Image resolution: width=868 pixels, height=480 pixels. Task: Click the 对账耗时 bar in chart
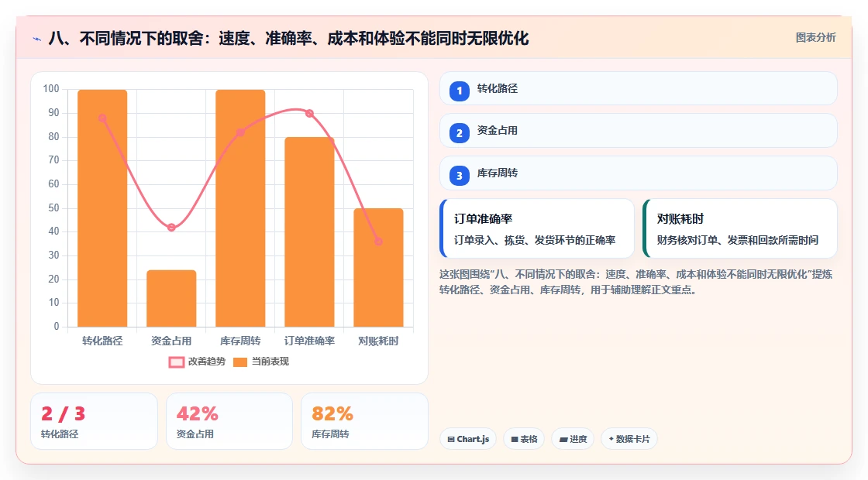pos(379,268)
